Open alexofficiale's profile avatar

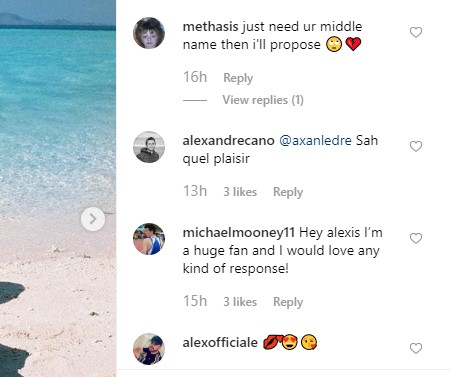(149, 349)
